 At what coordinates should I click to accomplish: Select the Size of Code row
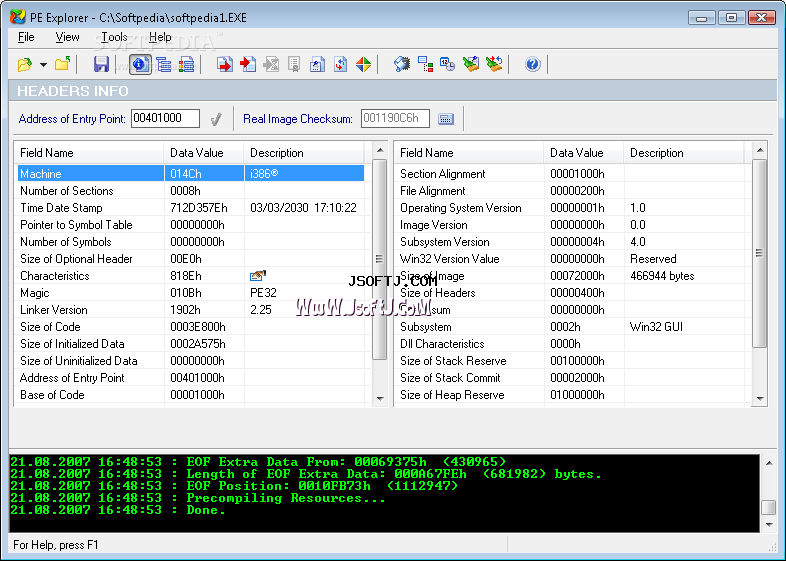191,327
